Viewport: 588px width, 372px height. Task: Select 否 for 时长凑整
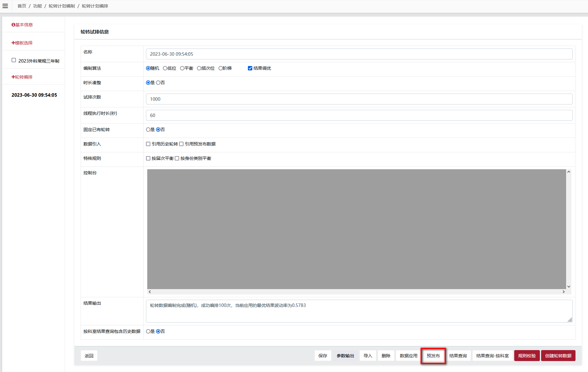pyautogui.click(x=158, y=83)
